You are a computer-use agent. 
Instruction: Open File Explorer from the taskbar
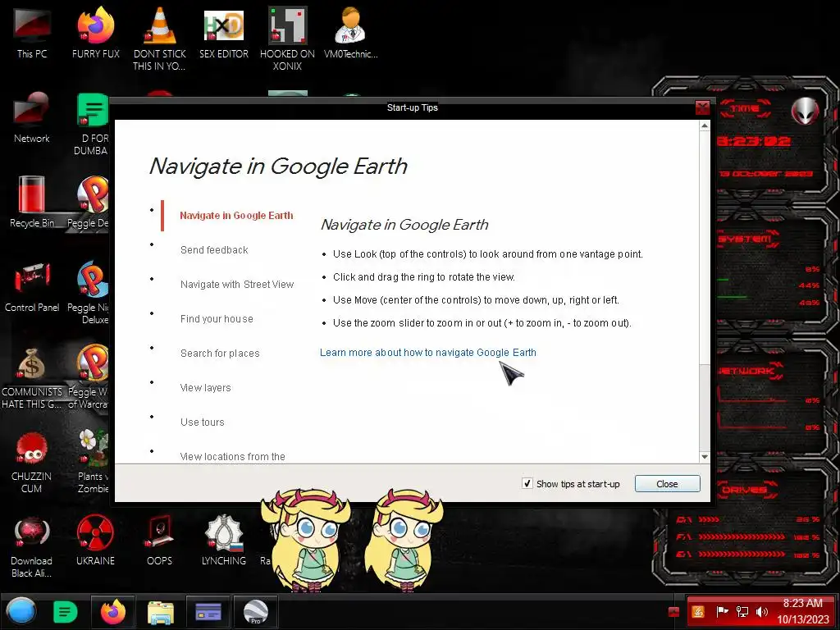coord(160,612)
